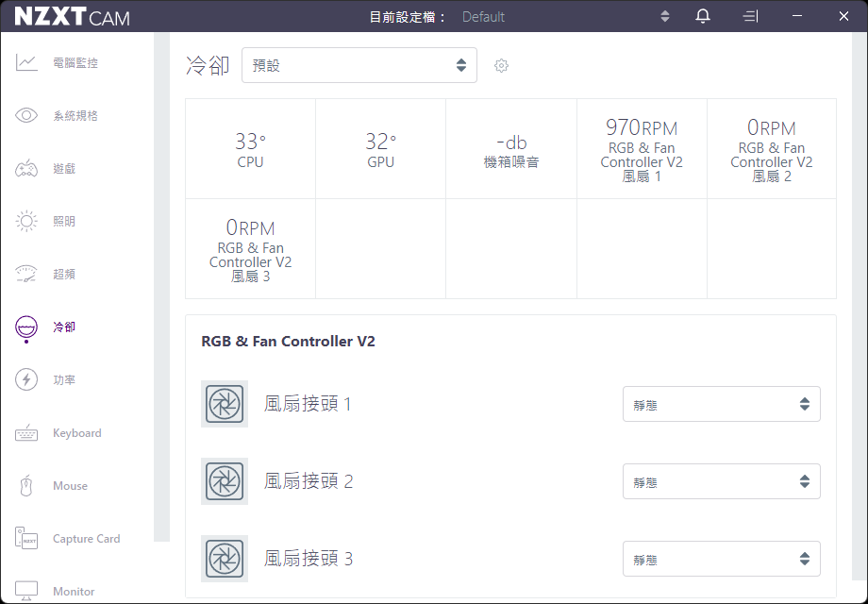Click the 33° CPU temperature tile
Image resolution: width=868 pixels, height=604 pixels.
point(250,149)
